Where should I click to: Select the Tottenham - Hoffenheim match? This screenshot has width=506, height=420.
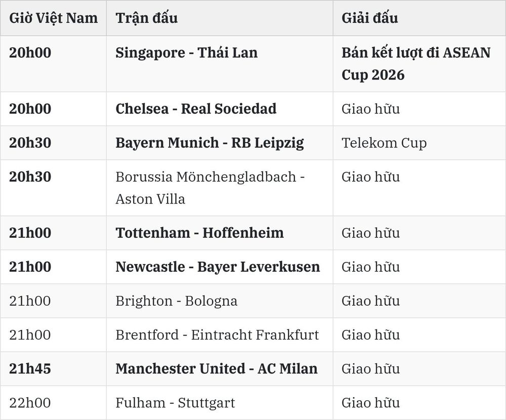click(199, 233)
